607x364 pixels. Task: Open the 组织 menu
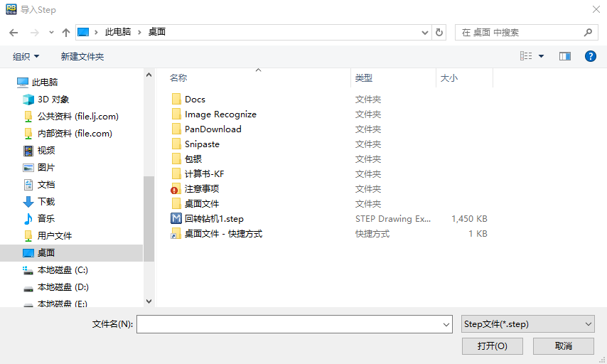pyautogui.click(x=26, y=56)
